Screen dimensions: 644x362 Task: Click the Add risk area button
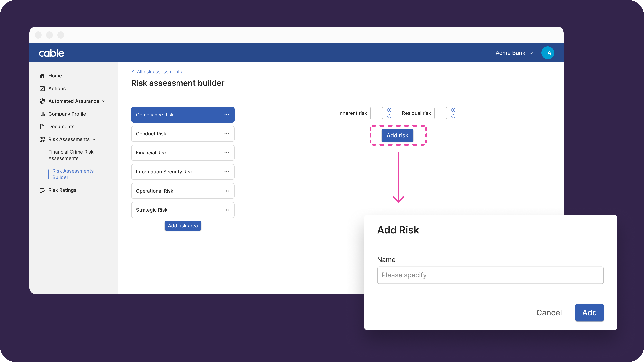(x=183, y=226)
